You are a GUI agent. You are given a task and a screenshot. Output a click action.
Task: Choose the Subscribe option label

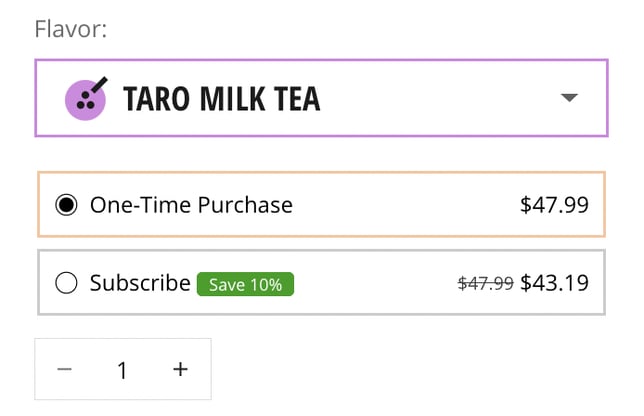pyautogui.click(x=140, y=283)
